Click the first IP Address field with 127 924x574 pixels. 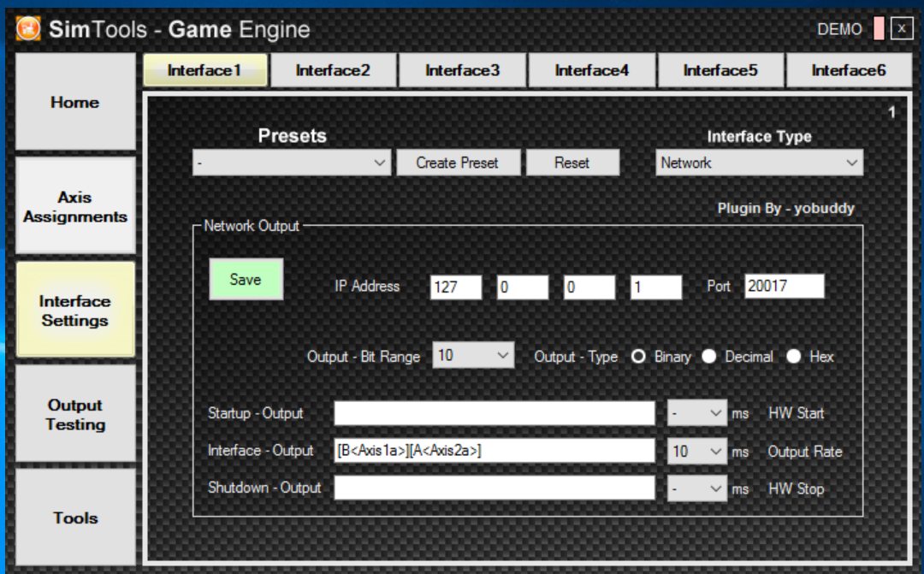[x=455, y=287]
